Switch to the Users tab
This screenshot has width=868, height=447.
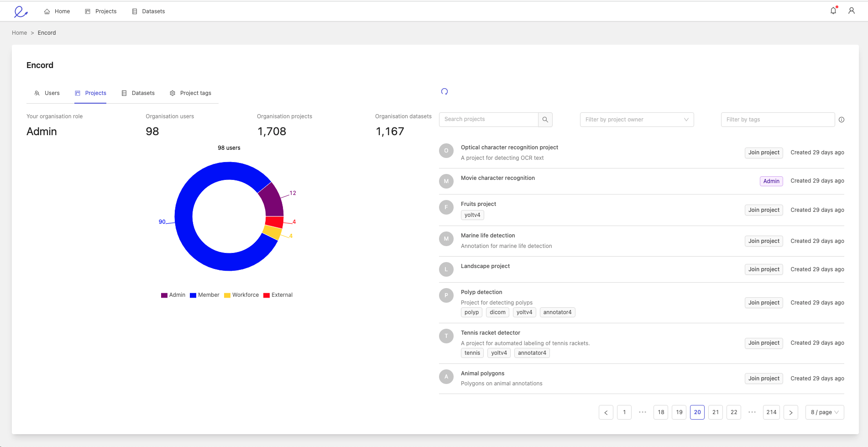[x=47, y=93]
